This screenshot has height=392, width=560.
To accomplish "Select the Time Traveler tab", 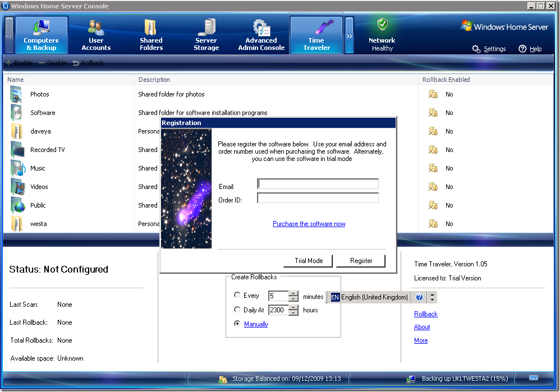I will point(316,35).
